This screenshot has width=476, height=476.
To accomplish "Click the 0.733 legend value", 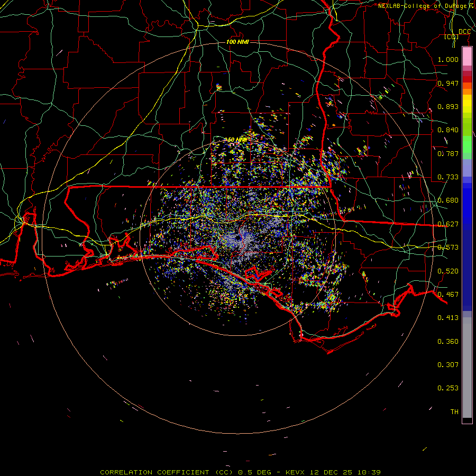I will pyautogui.click(x=448, y=177).
